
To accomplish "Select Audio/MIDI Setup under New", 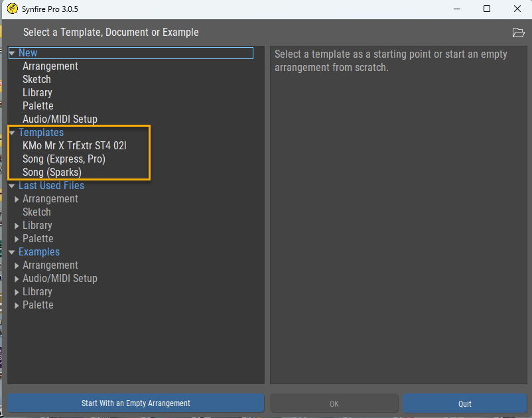I will (x=60, y=119).
